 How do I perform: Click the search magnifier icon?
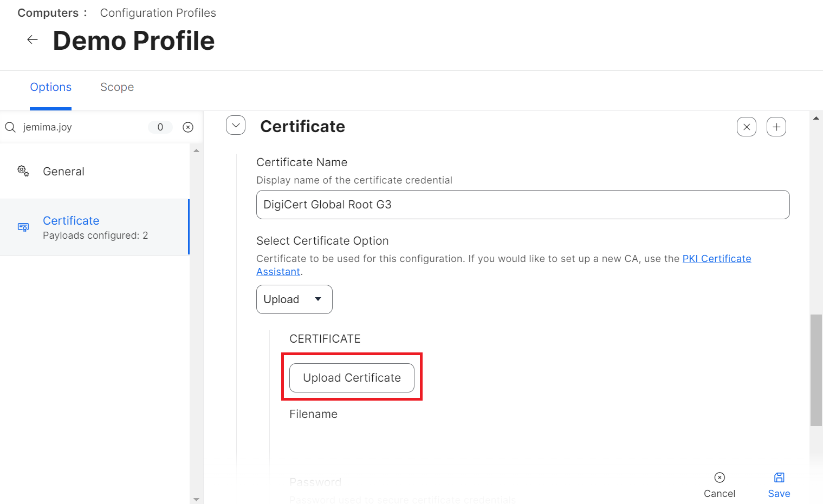point(10,127)
